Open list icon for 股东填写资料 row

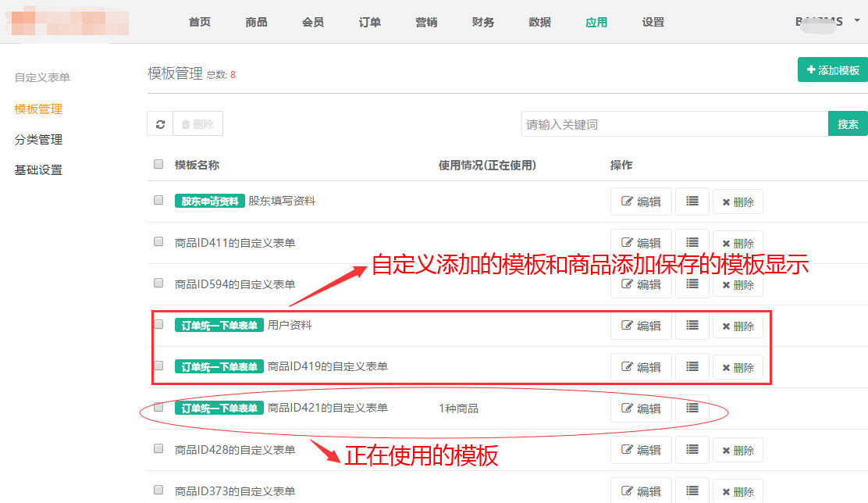click(692, 201)
